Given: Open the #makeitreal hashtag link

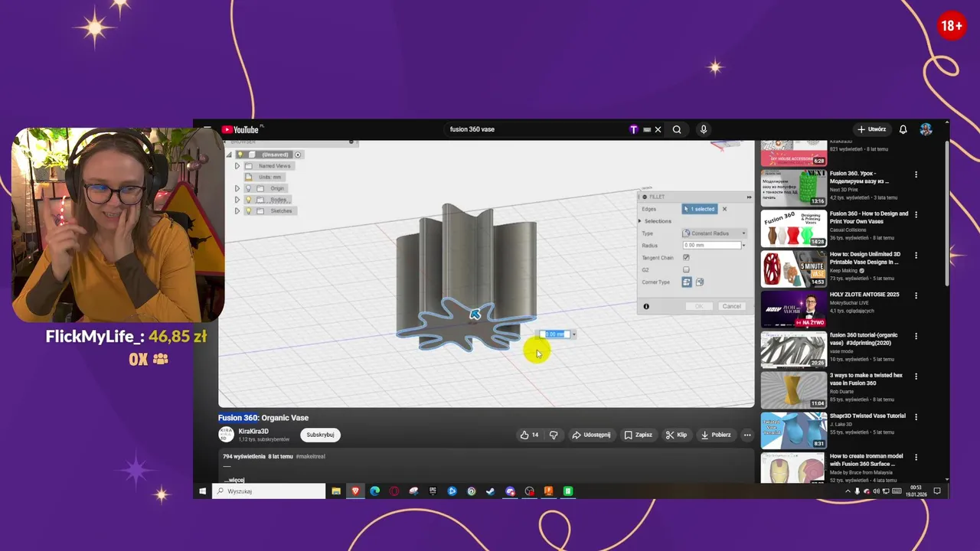Looking at the screenshot, I should click(311, 456).
